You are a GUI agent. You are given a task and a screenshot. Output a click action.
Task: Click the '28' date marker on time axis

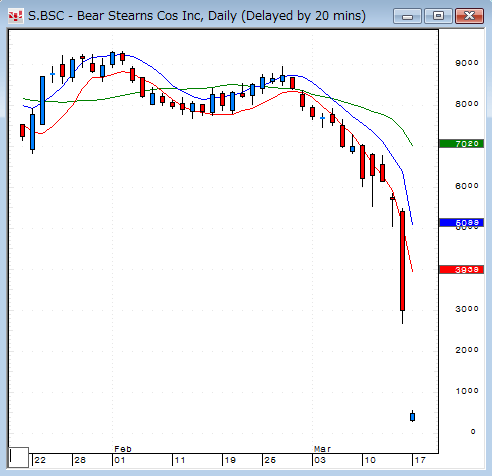click(x=80, y=460)
